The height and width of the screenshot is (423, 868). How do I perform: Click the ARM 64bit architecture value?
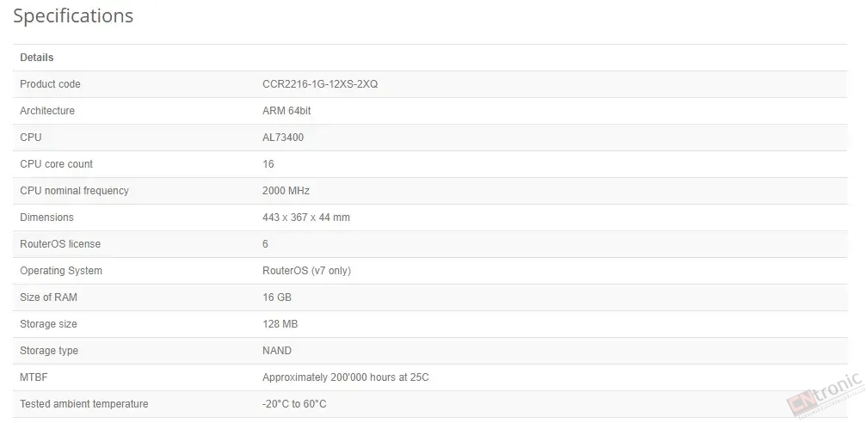[286, 111]
